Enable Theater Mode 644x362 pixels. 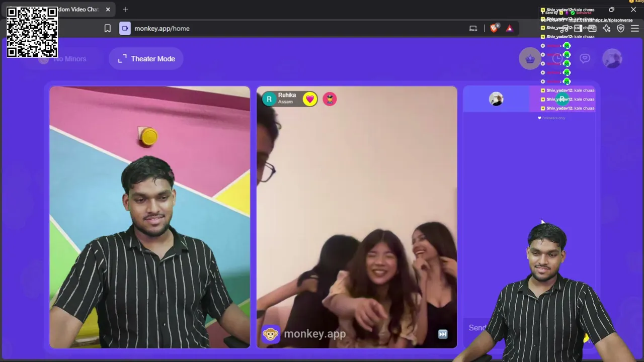[x=146, y=59]
